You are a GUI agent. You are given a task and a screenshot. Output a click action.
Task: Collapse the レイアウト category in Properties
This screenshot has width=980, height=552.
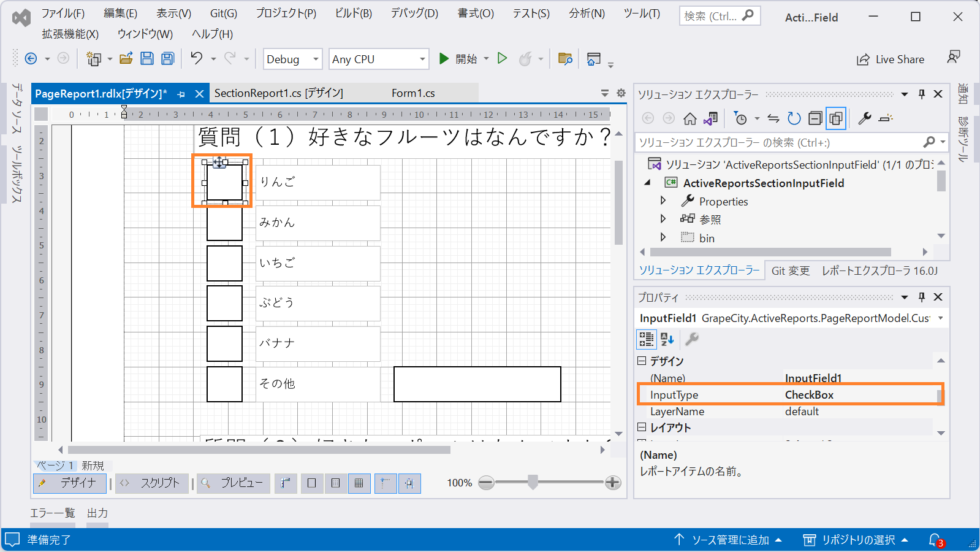(642, 427)
